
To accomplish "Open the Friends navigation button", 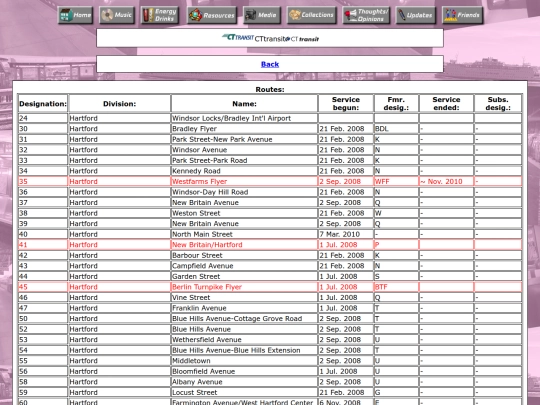I will coord(463,15).
